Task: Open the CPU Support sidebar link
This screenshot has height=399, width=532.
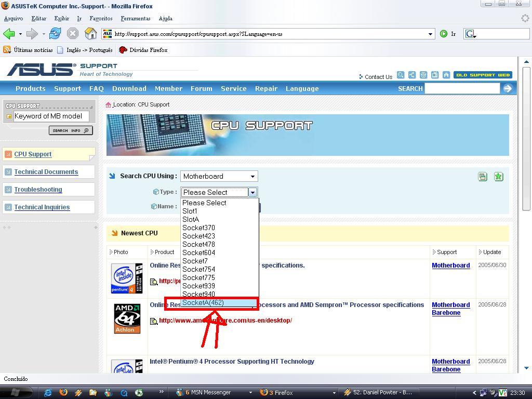Action: tap(33, 154)
